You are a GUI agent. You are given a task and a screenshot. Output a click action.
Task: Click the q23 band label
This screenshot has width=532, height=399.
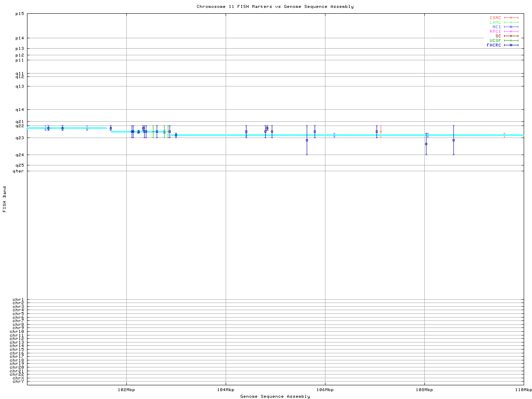[x=20, y=138]
